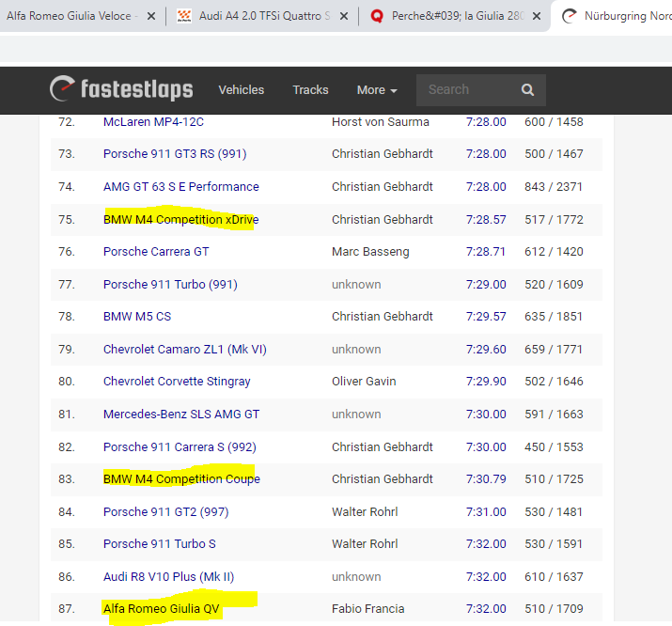Open the Chevrolet Camaro ZL1 (Mk VI) link
This screenshot has width=672, height=626.
click(x=184, y=350)
